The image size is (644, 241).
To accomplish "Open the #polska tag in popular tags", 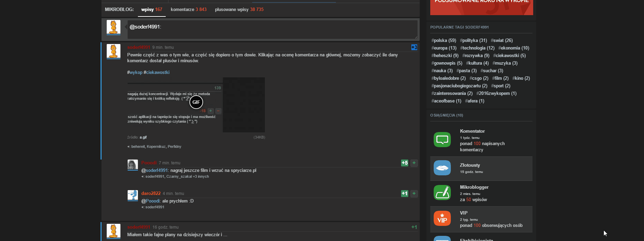I will [x=444, y=41].
